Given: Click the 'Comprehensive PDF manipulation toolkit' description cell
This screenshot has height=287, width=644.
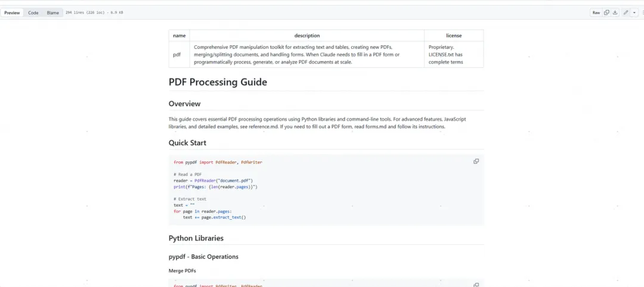Looking at the screenshot, I should [307, 55].
